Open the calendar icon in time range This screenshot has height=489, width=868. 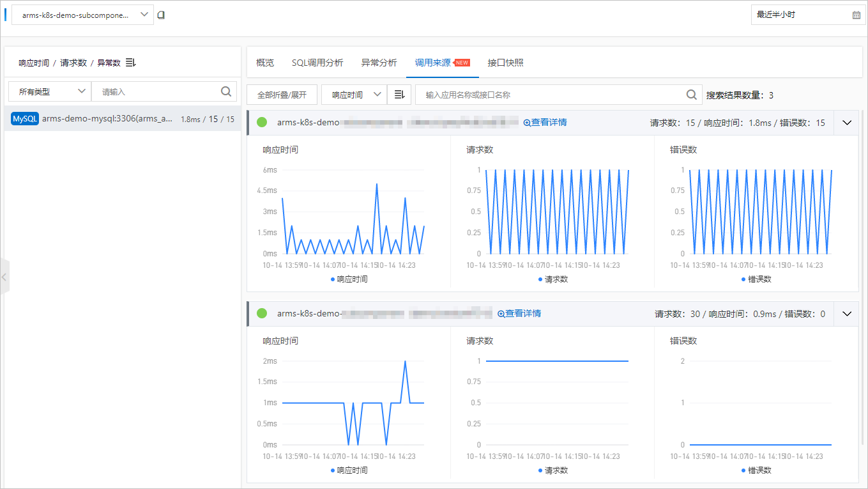857,15
